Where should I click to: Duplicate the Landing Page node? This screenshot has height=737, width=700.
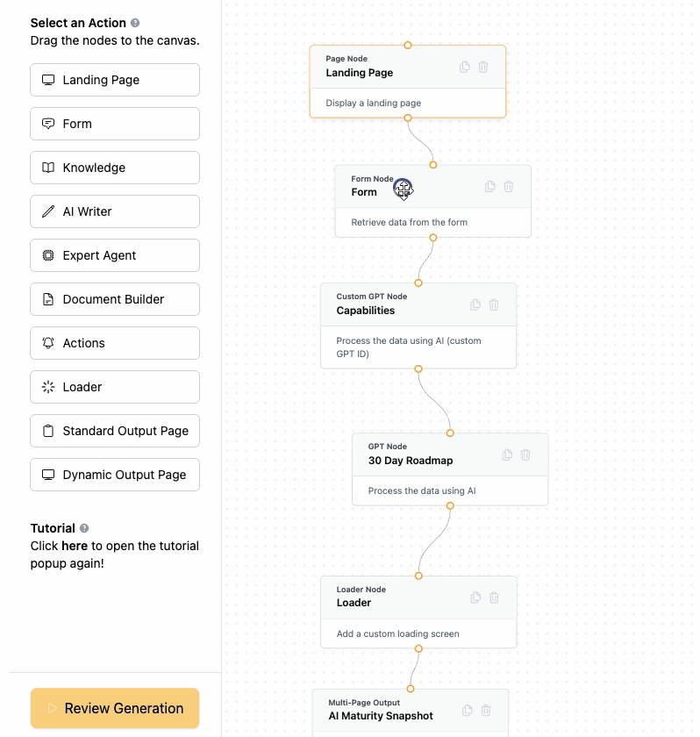[x=465, y=67]
